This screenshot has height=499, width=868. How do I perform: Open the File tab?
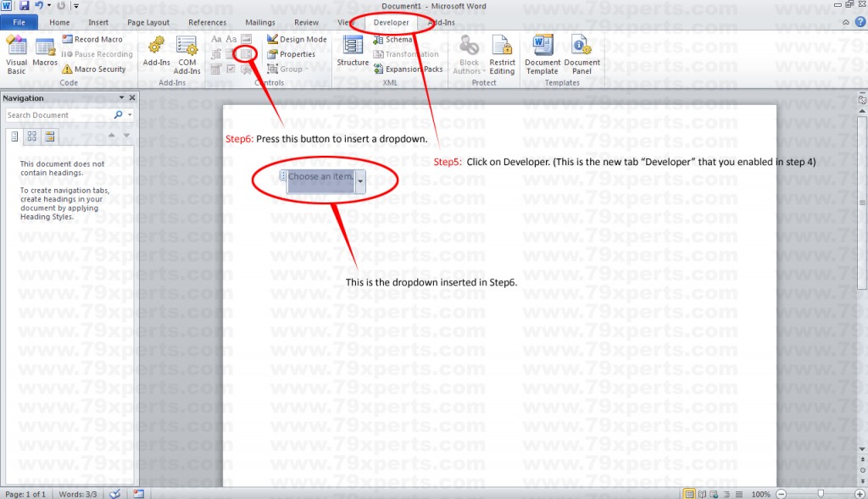(x=19, y=23)
